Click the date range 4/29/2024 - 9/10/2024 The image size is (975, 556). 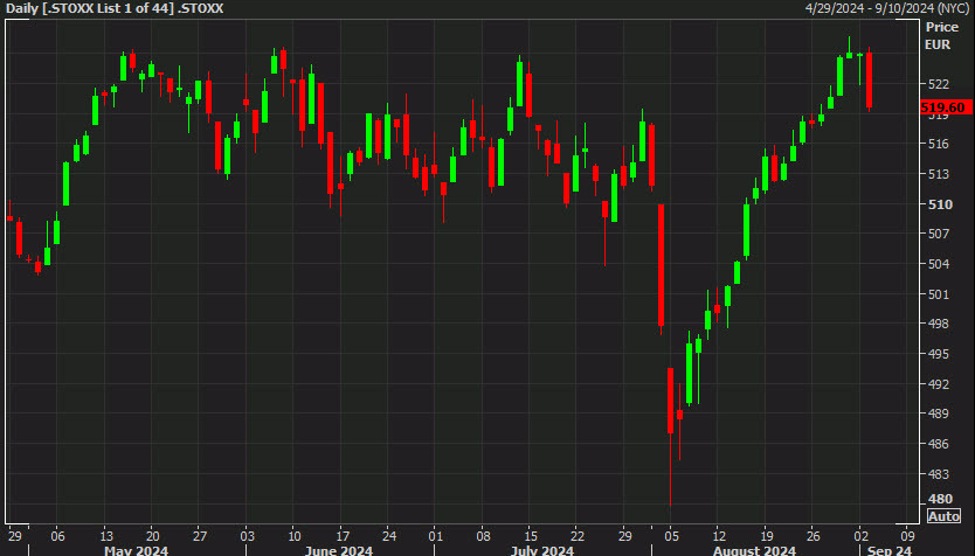886,9
